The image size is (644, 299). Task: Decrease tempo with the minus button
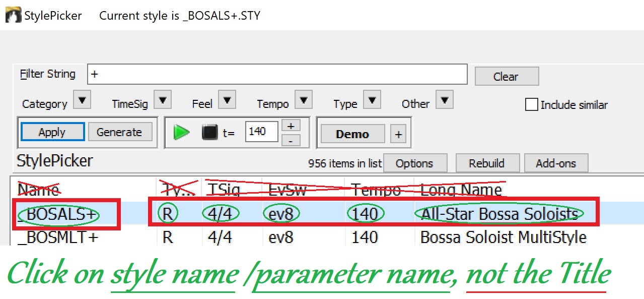(x=291, y=141)
